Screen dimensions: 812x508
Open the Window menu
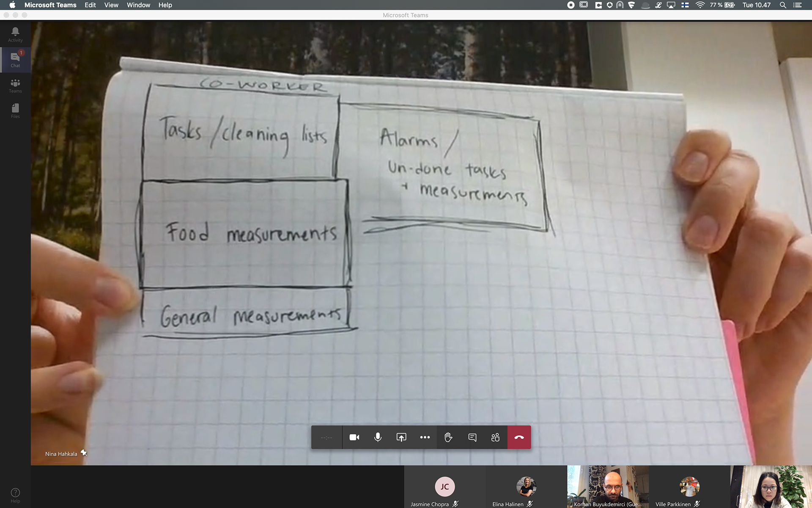click(138, 5)
